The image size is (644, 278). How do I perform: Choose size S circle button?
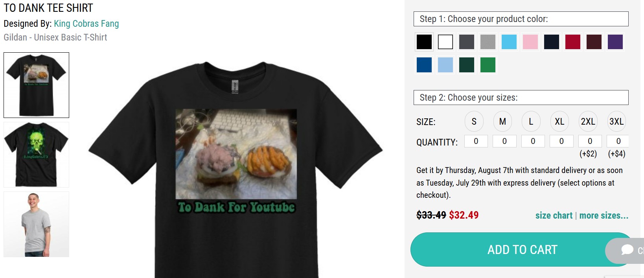474,122
